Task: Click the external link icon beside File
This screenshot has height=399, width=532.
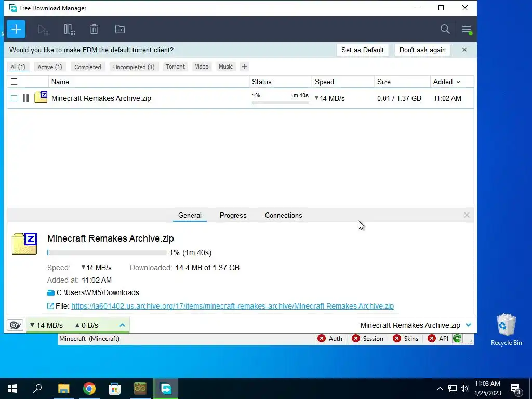Action: click(x=50, y=306)
